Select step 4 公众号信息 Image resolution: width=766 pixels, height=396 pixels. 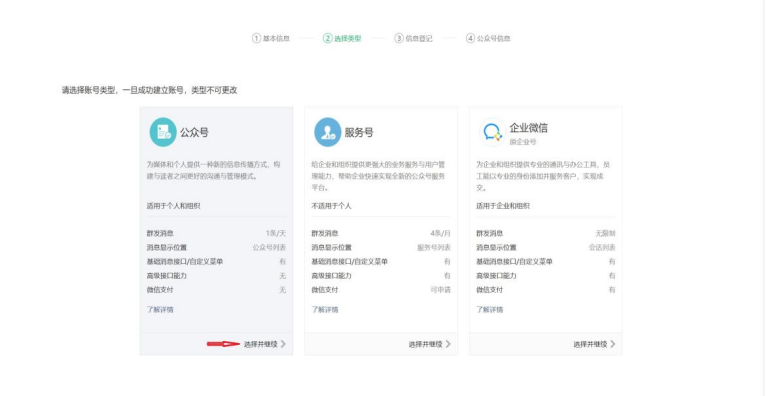click(x=488, y=38)
